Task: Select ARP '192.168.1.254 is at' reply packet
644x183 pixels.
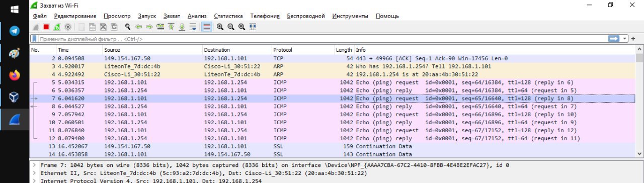Action: (332, 74)
